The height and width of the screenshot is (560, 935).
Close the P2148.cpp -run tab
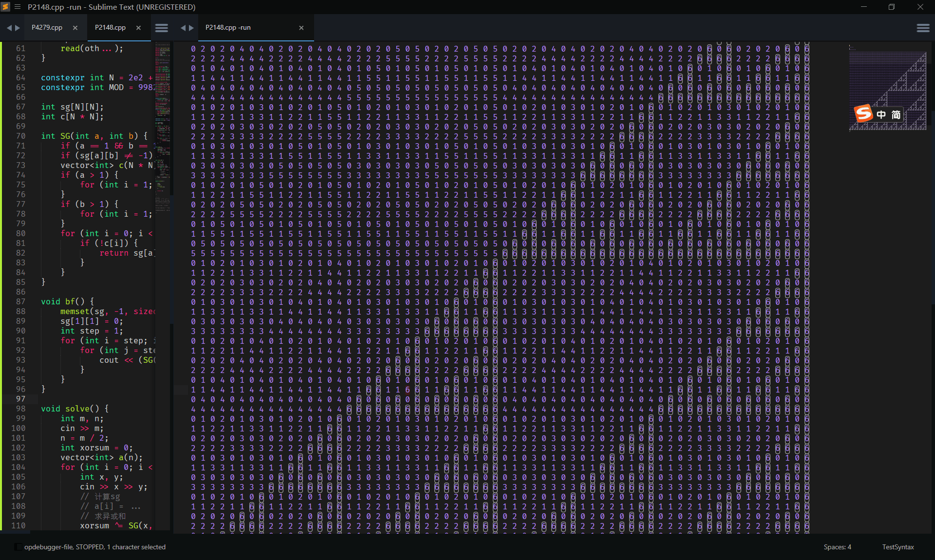301,28
